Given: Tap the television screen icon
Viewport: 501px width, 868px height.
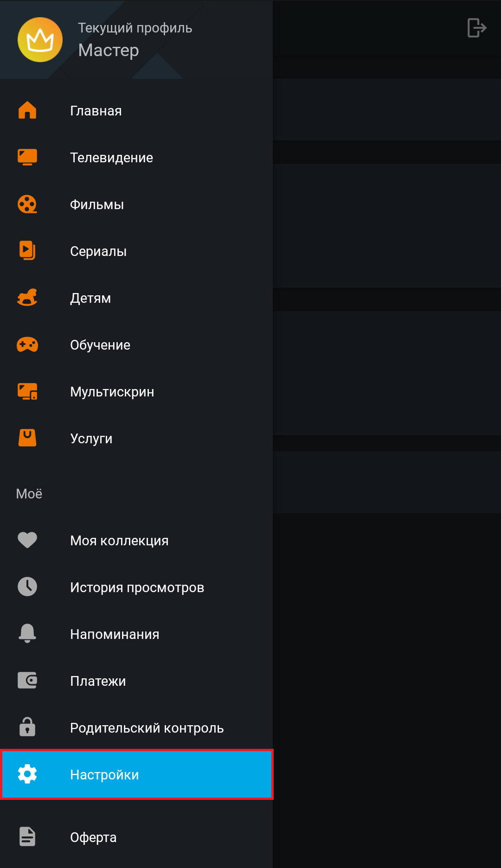Looking at the screenshot, I should tap(27, 157).
